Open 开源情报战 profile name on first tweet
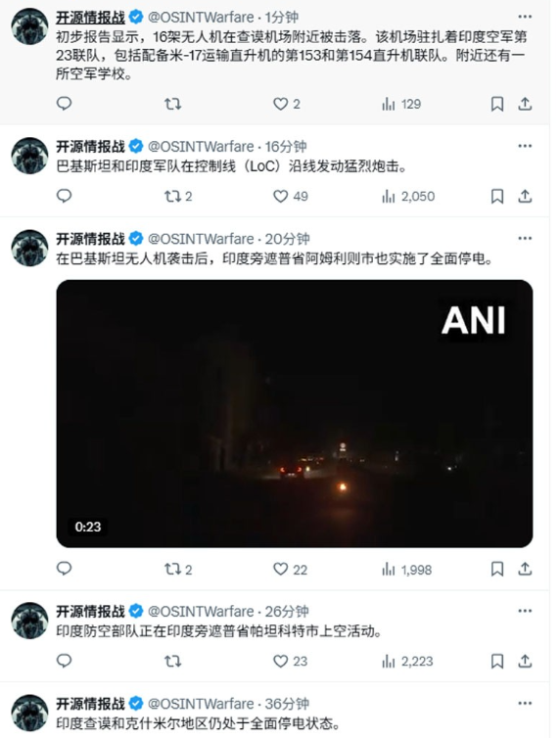Screen dimensions: 560x738 (x=90, y=18)
